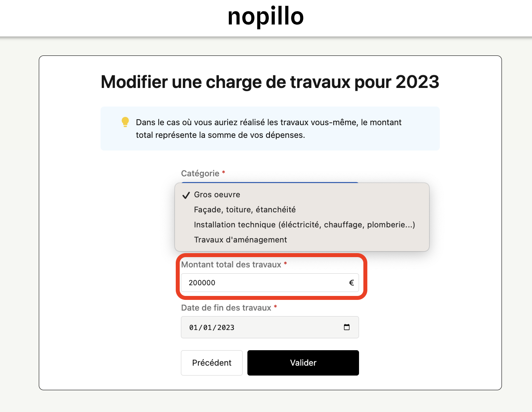Select the day segment of the date
The image size is (532, 412).
tap(193, 328)
